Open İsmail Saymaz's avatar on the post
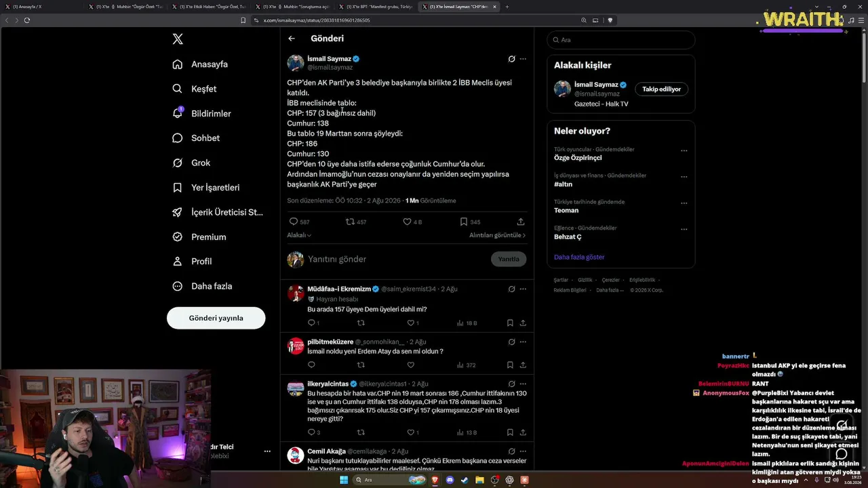 [296, 63]
